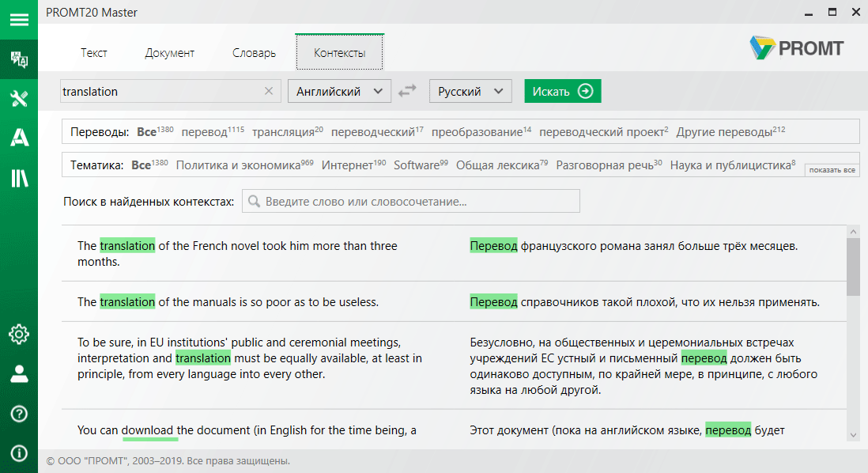Click the magnifier in contexts search
Viewport: 868px width, 473px height.
coord(254,201)
